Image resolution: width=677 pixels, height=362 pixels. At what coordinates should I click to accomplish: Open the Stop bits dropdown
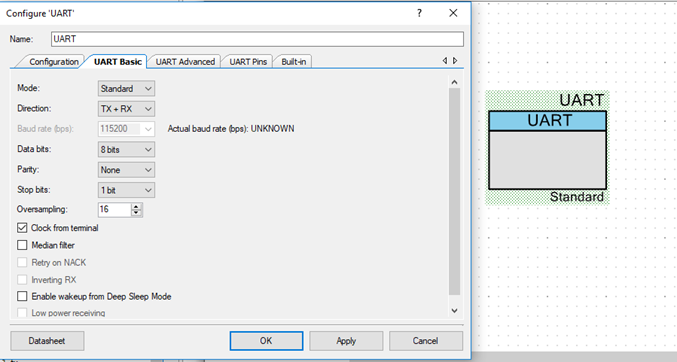point(126,190)
